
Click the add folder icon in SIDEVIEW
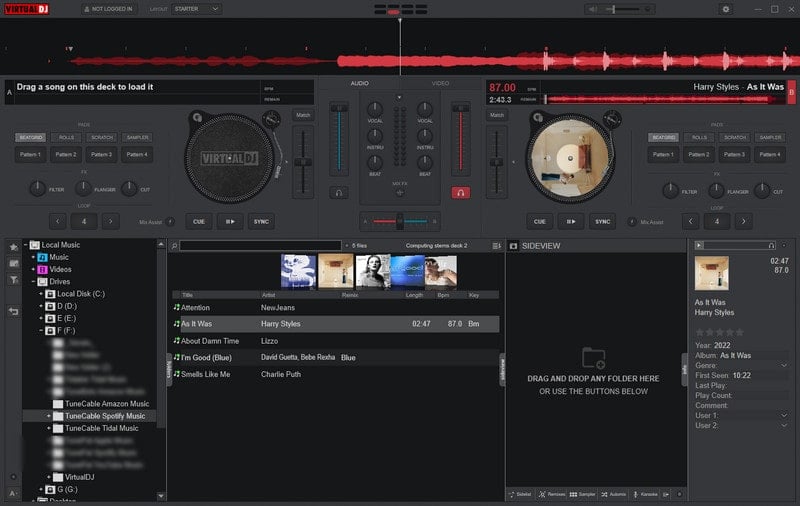[x=593, y=358]
